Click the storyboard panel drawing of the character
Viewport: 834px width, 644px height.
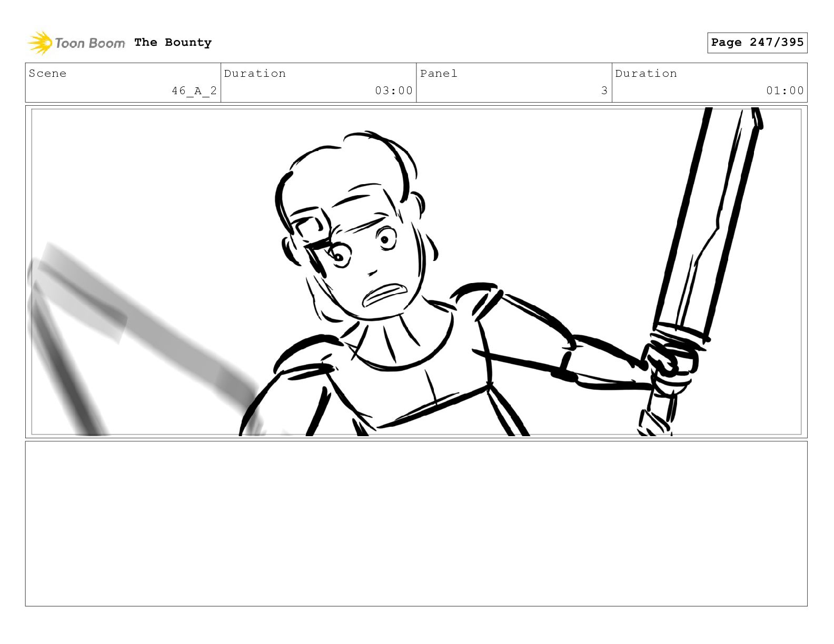[x=416, y=271]
